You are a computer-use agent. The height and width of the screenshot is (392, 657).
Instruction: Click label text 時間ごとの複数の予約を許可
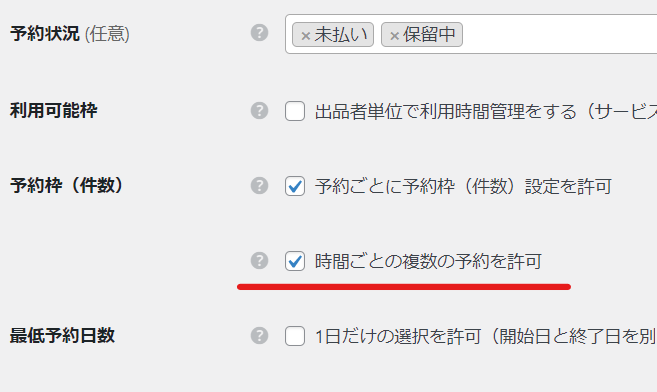click(428, 261)
